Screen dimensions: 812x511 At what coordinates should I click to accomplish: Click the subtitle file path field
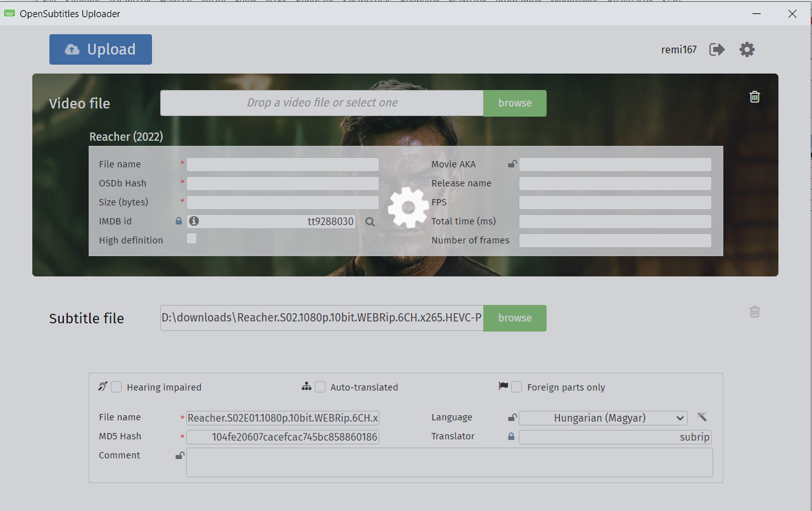(x=322, y=318)
